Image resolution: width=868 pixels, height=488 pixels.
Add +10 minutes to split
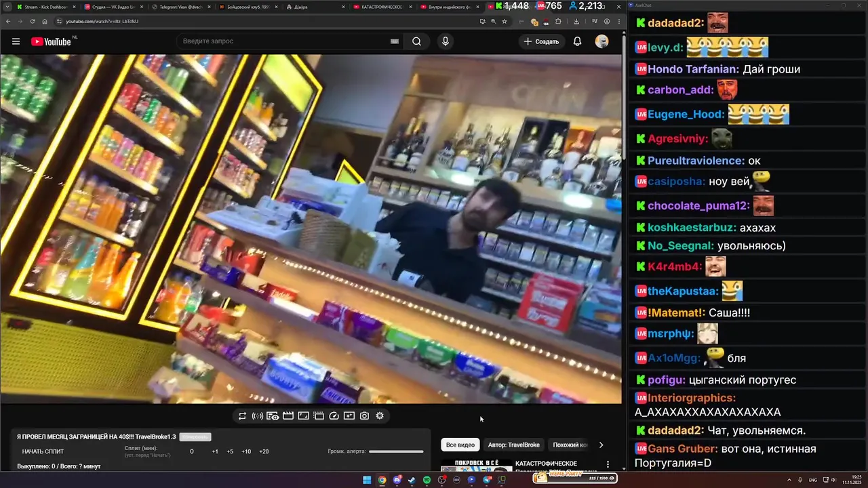[246, 451]
